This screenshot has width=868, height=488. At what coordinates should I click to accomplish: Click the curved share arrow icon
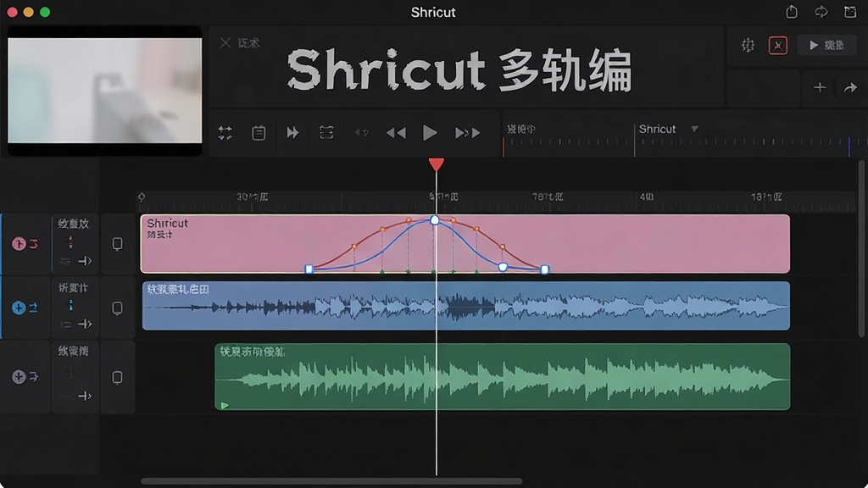point(850,87)
